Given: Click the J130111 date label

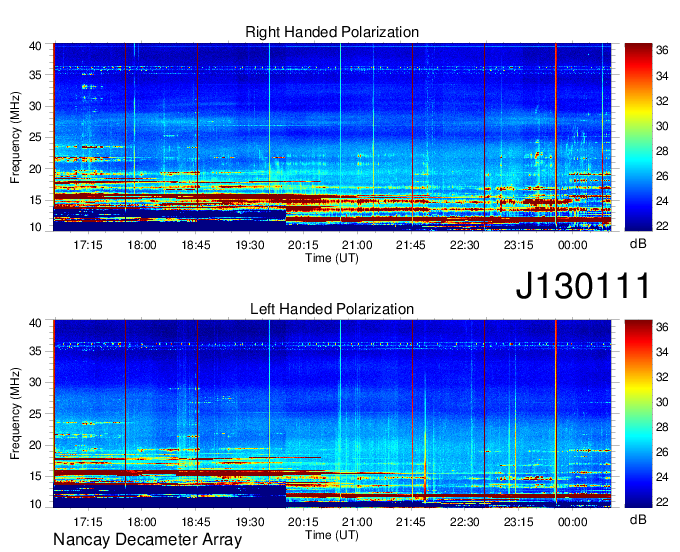Looking at the screenshot, I should click(583, 286).
